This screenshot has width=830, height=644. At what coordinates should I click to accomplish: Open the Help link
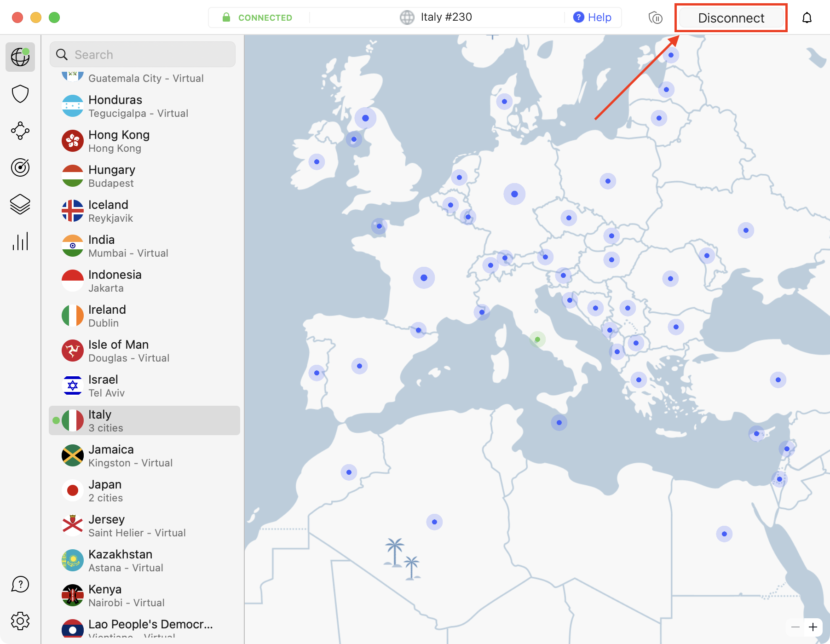click(593, 17)
